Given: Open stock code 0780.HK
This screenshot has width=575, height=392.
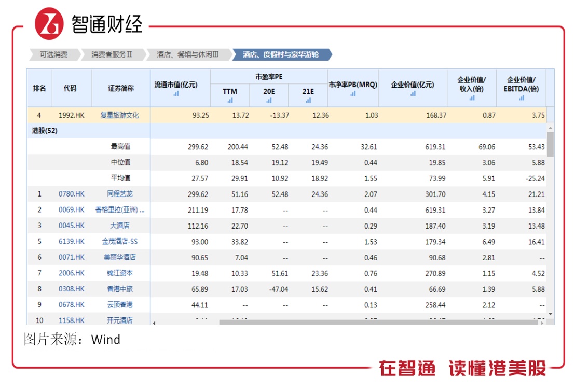Looking at the screenshot, I should tap(72, 194).
